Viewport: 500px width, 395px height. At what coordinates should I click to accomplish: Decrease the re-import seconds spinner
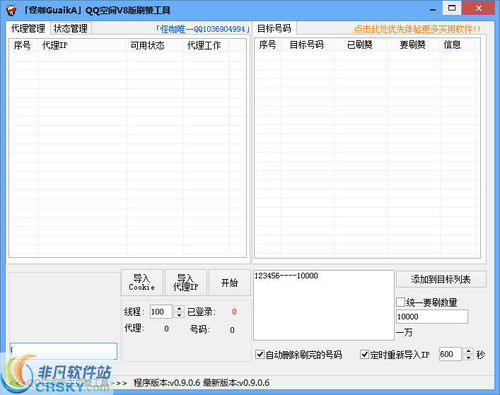tap(469, 357)
